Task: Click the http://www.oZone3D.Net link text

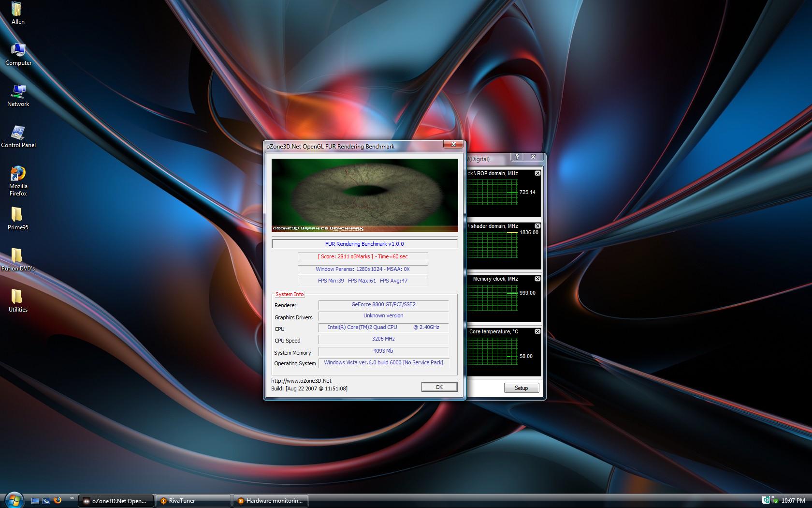Action: click(x=302, y=381)
